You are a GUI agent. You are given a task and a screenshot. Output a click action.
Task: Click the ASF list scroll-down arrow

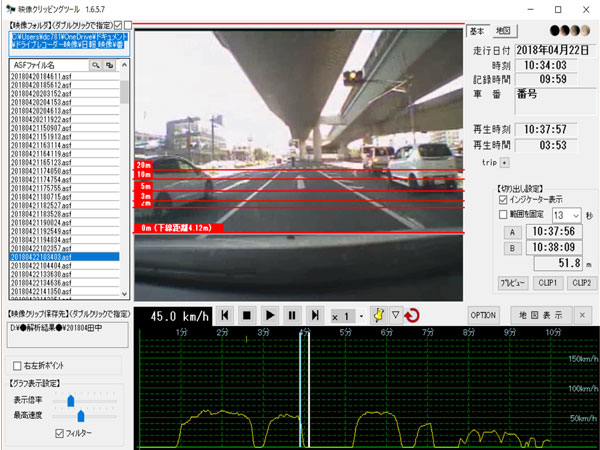tap(124, 294)
